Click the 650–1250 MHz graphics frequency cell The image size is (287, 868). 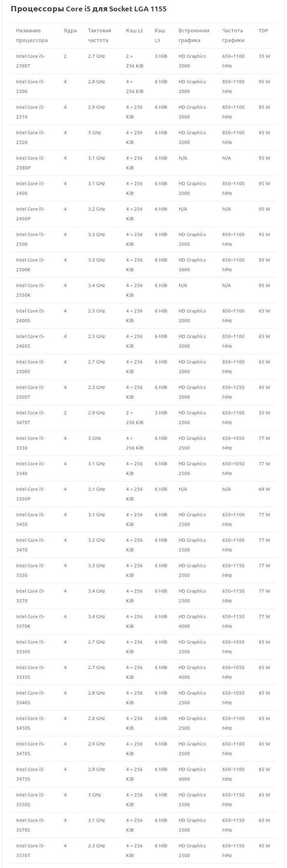[x=233, y=392]
